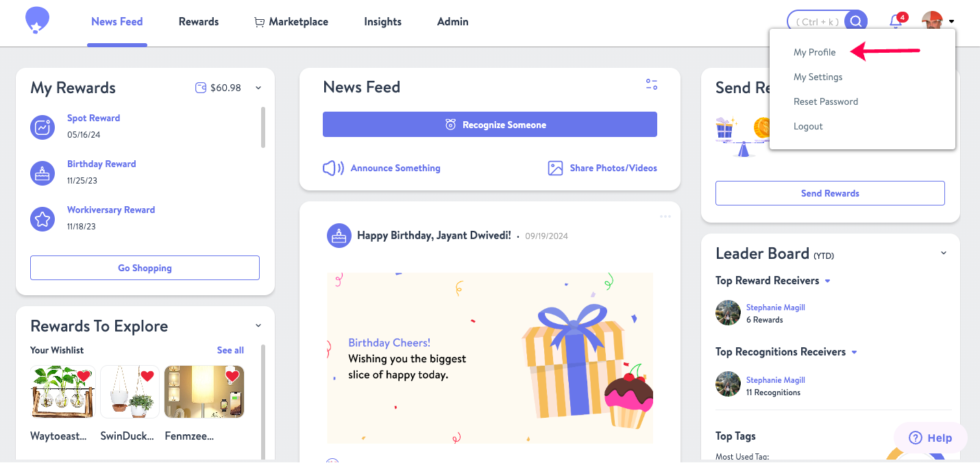Select My Profile from the user menu
This screenshot has width=980, height=463.
click(x=815, y=52)
